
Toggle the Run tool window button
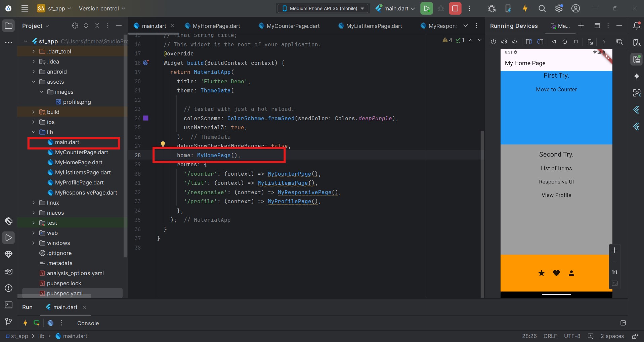tap(9, 238)
